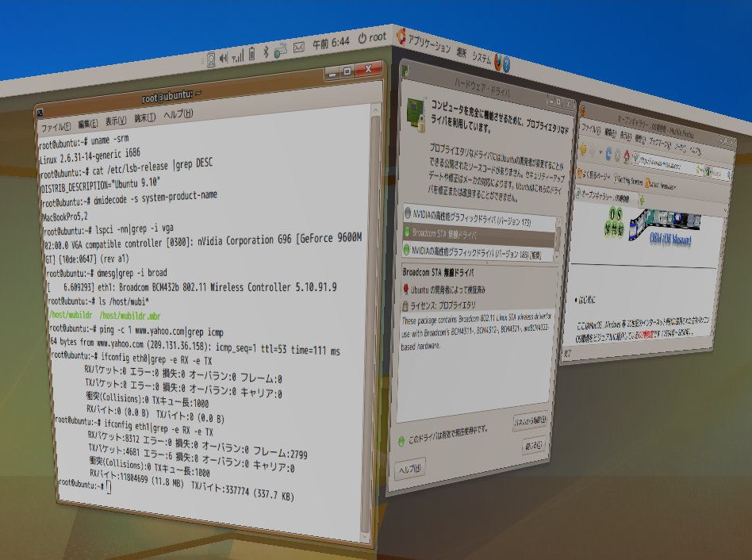Open the terminal ヘルプ(H) menu
Image resolution: width=752 pixels, height=560 pixels.
[178, 114]
